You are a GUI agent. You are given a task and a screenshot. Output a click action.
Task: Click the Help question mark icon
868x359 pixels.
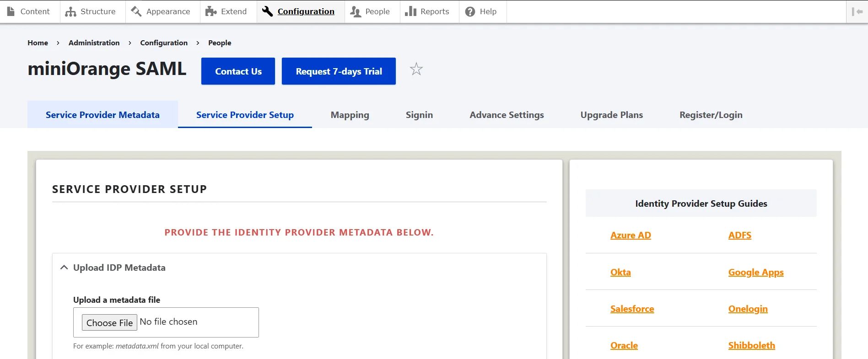pos(470,11)
